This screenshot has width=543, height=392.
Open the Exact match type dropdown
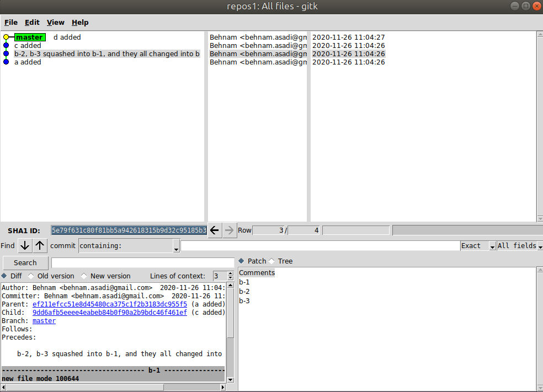point(478,246)
